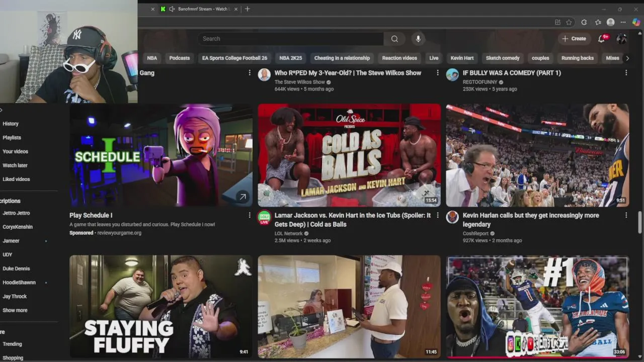Open a new browser tab
644x362 pixels.
click(x=247, y=9)
